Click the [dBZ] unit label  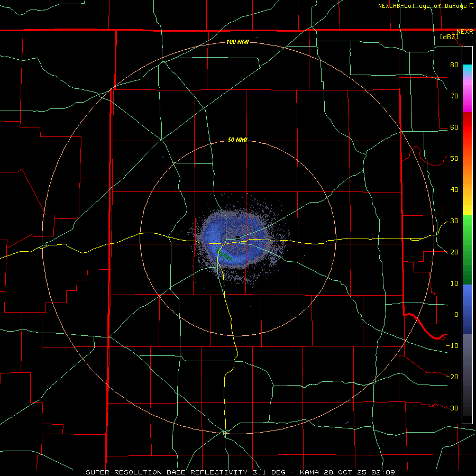(x=449, y=37)
